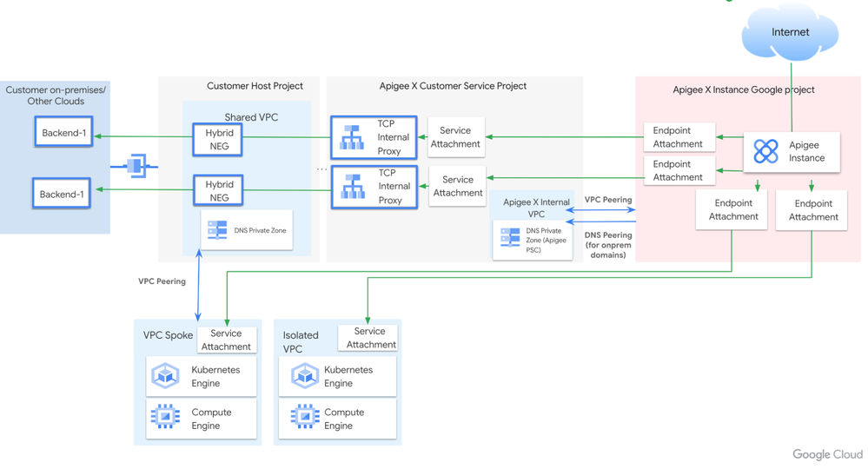Viewport: 868px width, 469px height.
Task: Select the Kubernetes Engine icon in Isolated VPC
Action: 305,376
